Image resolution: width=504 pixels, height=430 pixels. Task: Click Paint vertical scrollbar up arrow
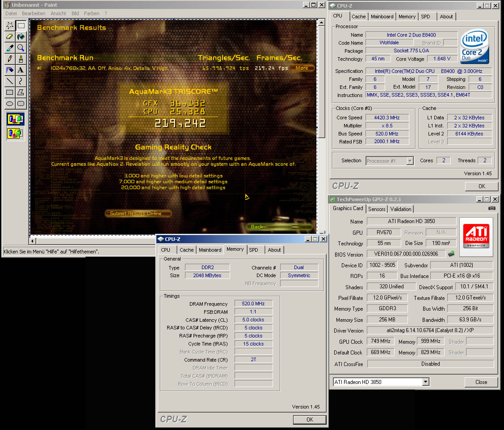[x=321, y=23]
